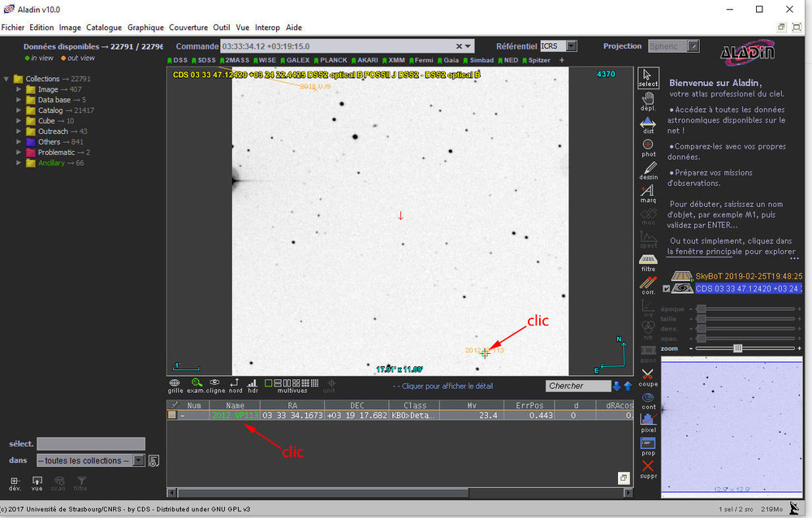Search up with blue up arrow

click(628, 386)
